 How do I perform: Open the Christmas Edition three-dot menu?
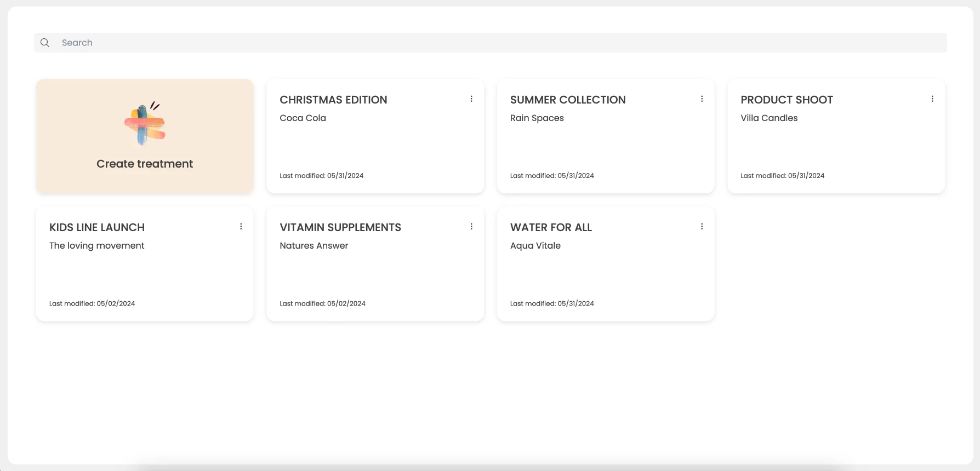pos(471,99)
